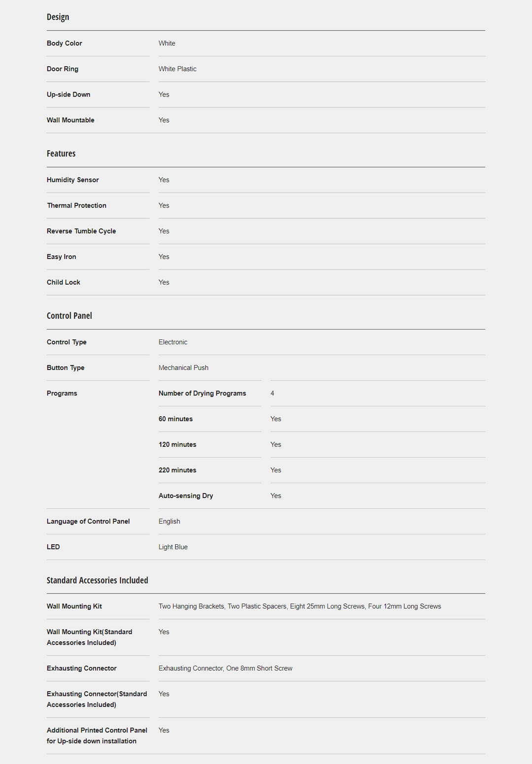Click the Exhausting Connector, One 8mm Short Screw text
This screenshot has height=764, width=532.
226,668
